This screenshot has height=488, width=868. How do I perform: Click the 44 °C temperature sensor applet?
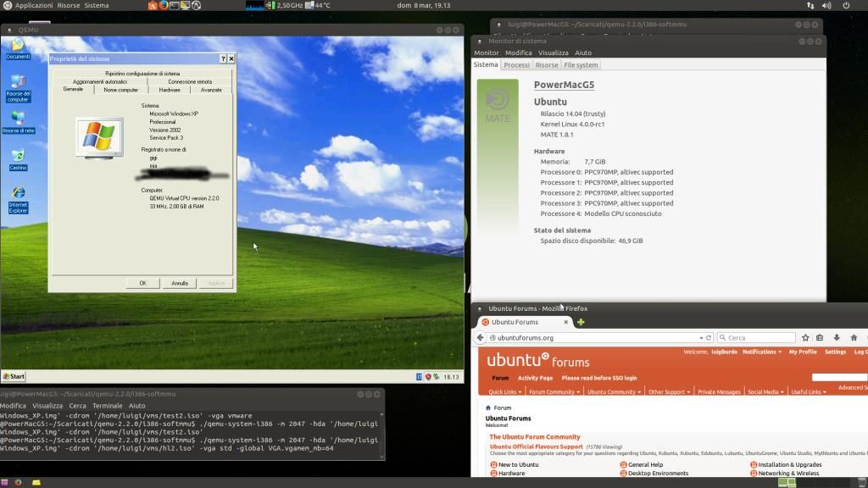point(318,6)
